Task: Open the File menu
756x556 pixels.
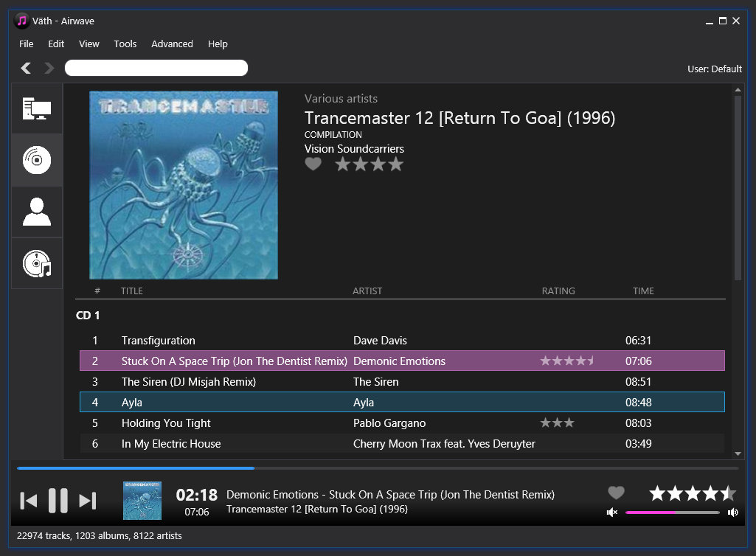Action: (x=27, y=44)
